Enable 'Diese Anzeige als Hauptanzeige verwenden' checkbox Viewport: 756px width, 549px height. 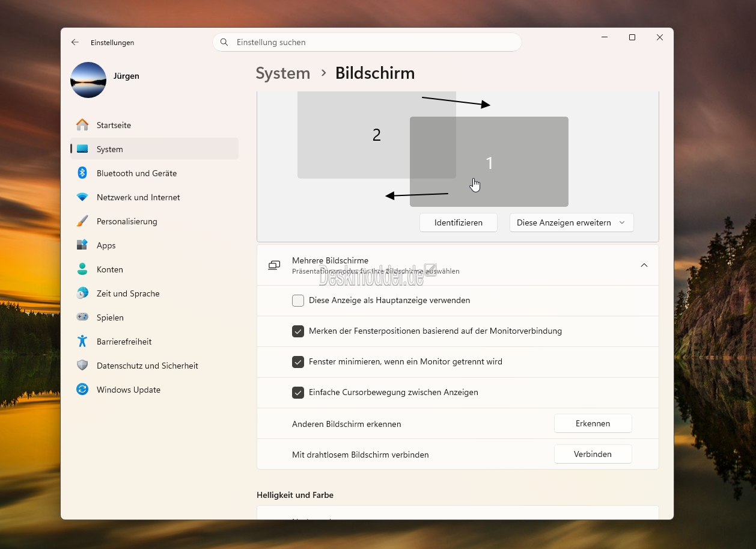[x=298, y=301]
